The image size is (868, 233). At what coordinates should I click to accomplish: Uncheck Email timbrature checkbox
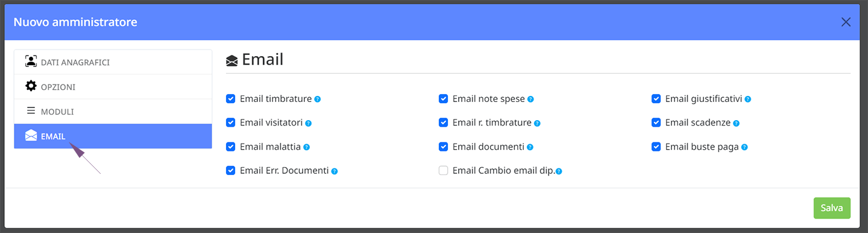(231, 98)
